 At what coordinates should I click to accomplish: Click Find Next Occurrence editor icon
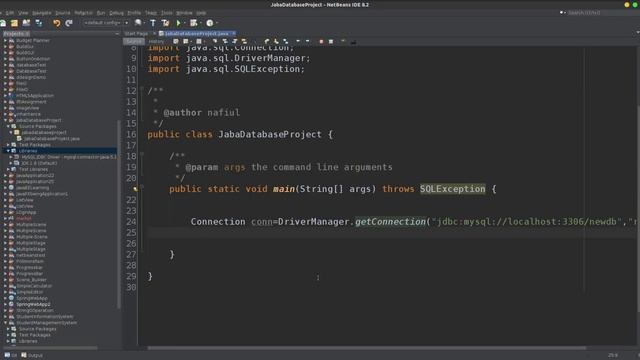tap(234, 41)
